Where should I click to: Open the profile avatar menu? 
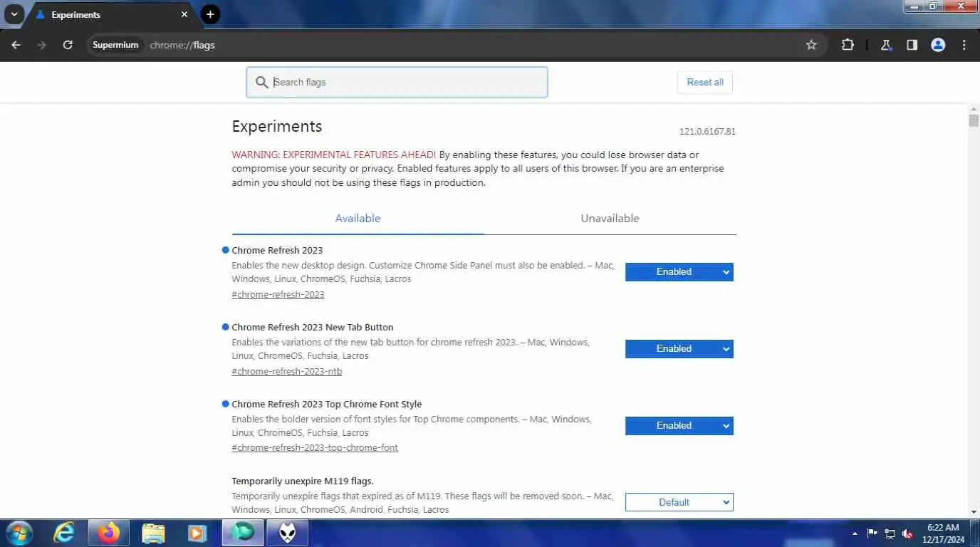938,45
